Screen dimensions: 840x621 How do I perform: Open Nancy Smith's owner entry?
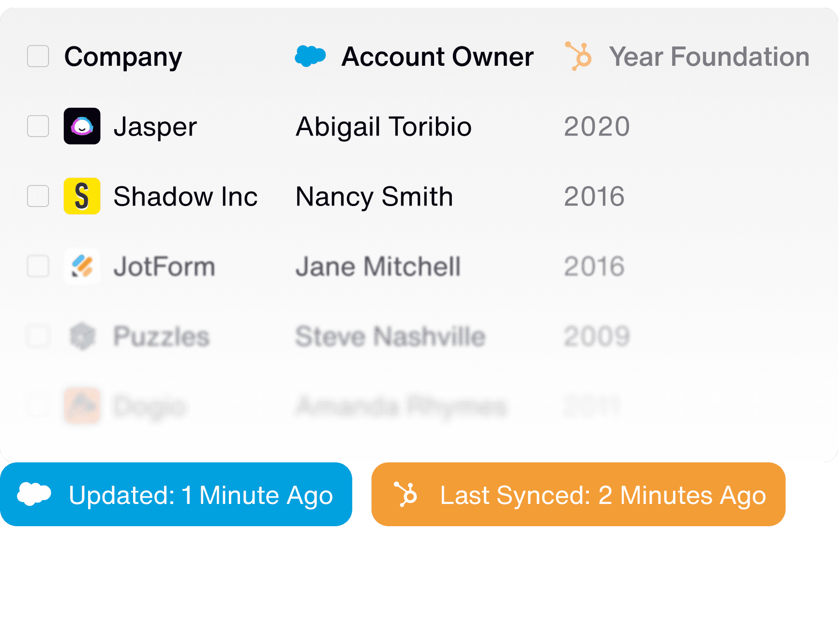tap(374, 196)
